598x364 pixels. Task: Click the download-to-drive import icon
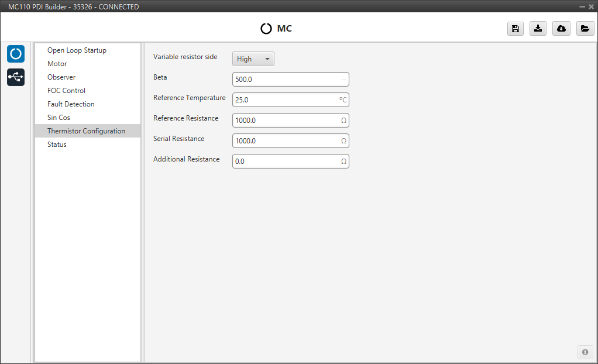tap(538, 29)
